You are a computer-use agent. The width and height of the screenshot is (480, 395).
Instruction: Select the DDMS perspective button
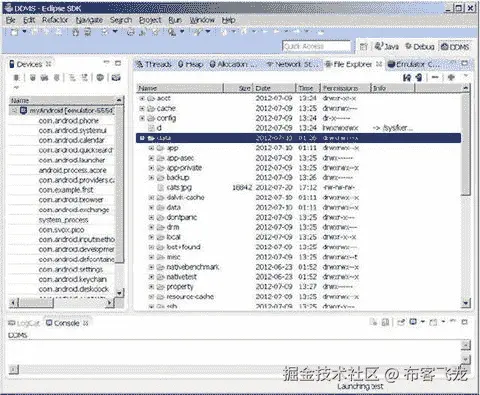[455, 47]
